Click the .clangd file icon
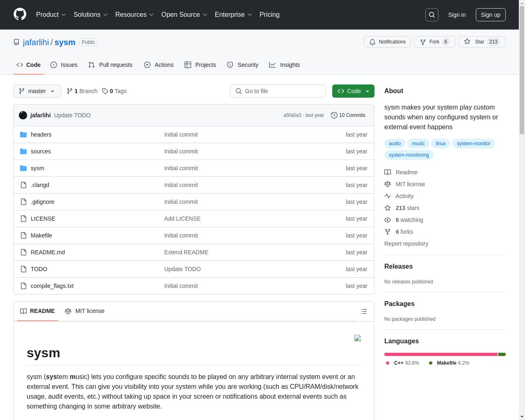The image size is (525, 420). coord(23,185)
